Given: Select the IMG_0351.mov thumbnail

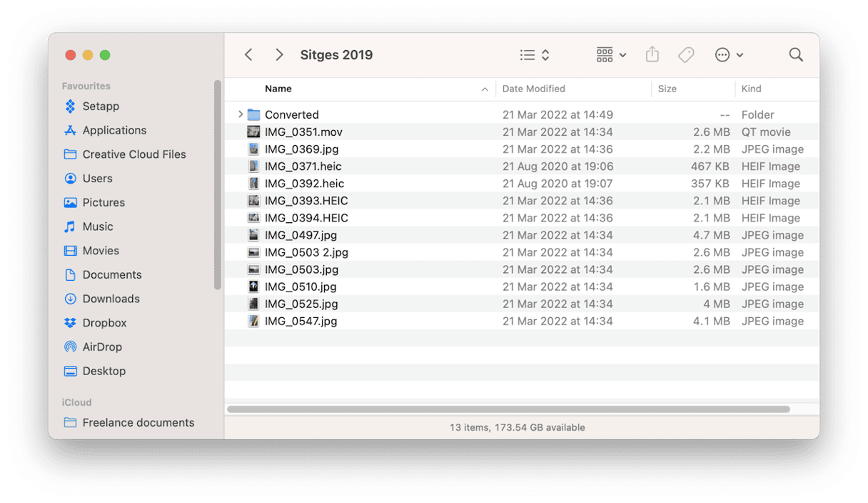Looking at the screenshot, I should click(x=253, y=131).
